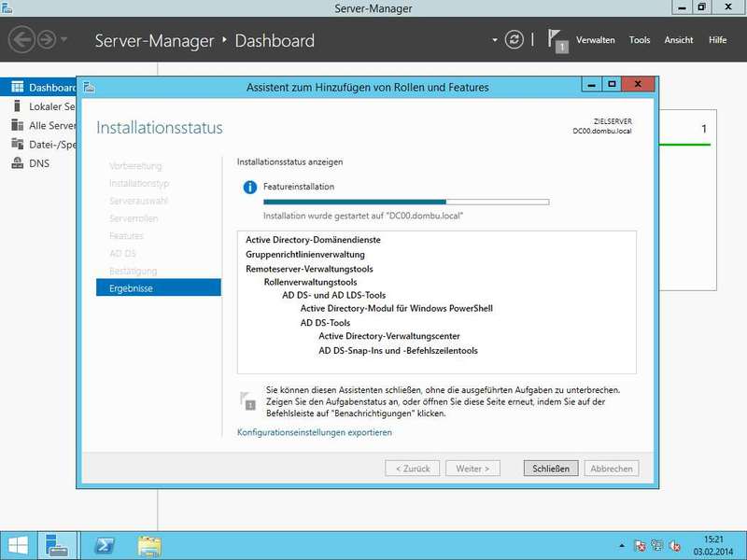Maximize the Assistent wizard window

pos(612,85)
